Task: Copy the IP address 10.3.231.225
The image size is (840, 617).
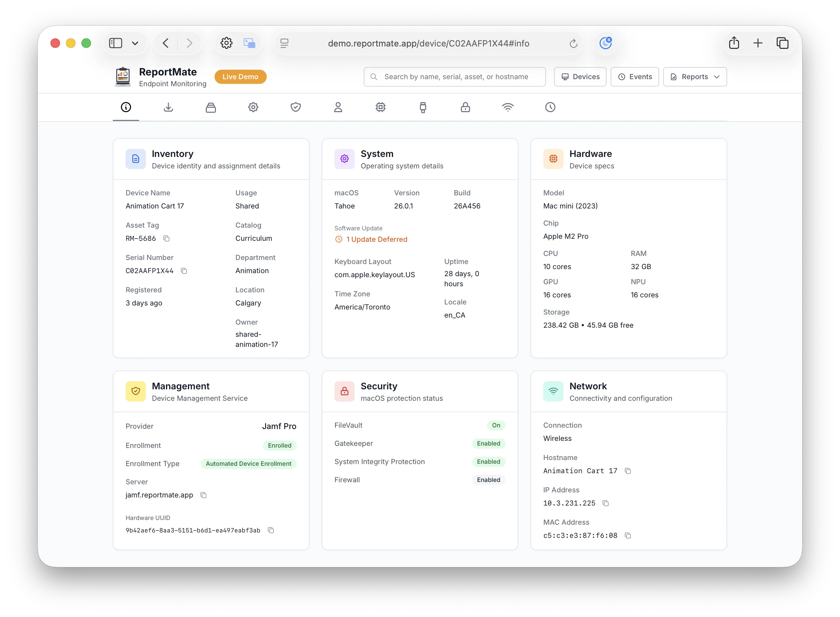Action: pyautogui.click(x=606, y=503)
